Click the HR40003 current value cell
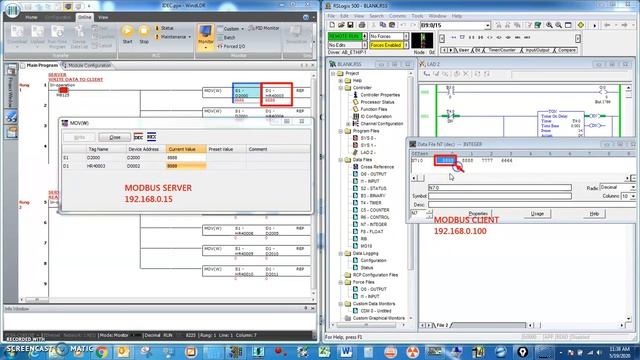This screenshot has width=640, height=360. [186, 166]
